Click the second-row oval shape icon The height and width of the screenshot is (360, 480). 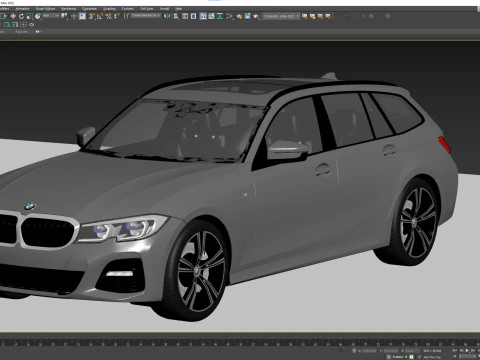pos(32,25)
